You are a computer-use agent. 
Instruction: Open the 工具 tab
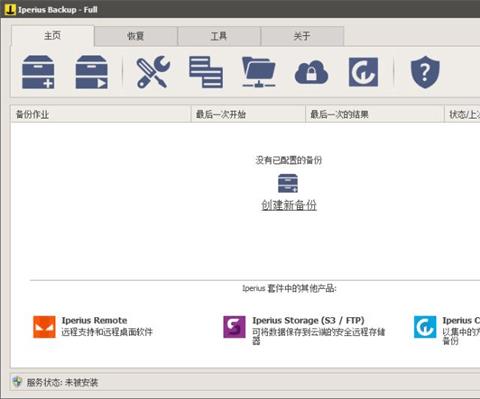pyautogui.click(x=219, y=36)
